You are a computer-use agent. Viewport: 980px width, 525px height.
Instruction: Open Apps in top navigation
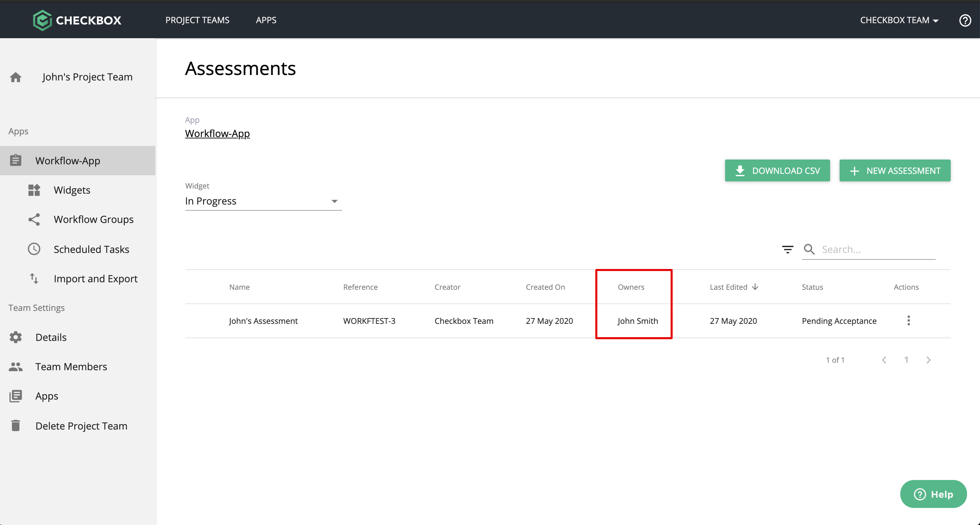pos(266,20)
